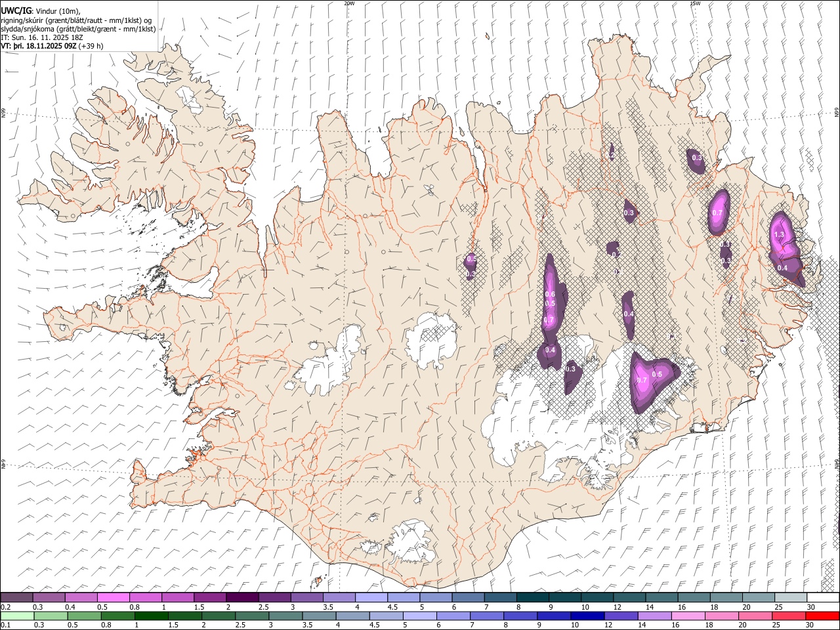
Task: Pick the dark teal upper swatch starting at 8
Action: click(x=532, y=598)
